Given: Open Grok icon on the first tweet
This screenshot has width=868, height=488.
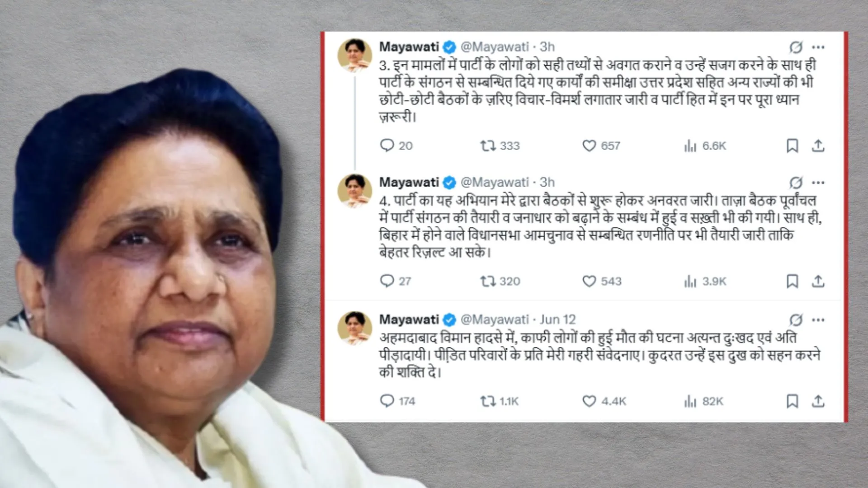Looking at the screenshot, I should (796, 47).
